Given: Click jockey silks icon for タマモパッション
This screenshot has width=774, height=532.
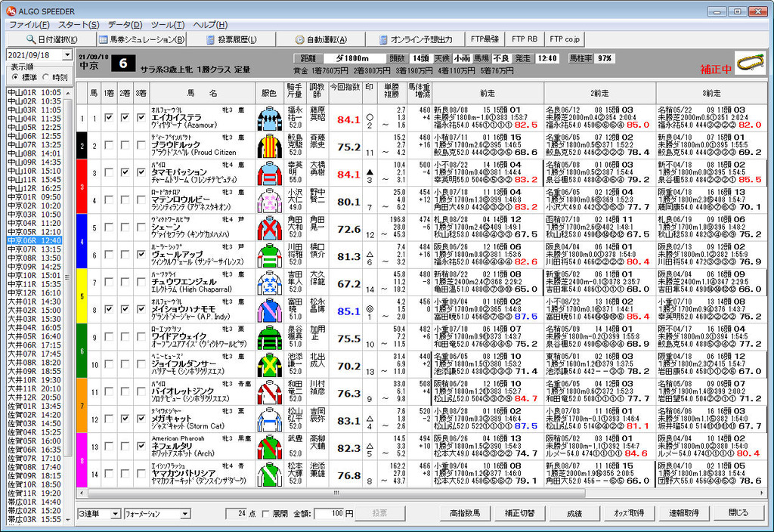Looking at the screenshot, I should [270, 173].
